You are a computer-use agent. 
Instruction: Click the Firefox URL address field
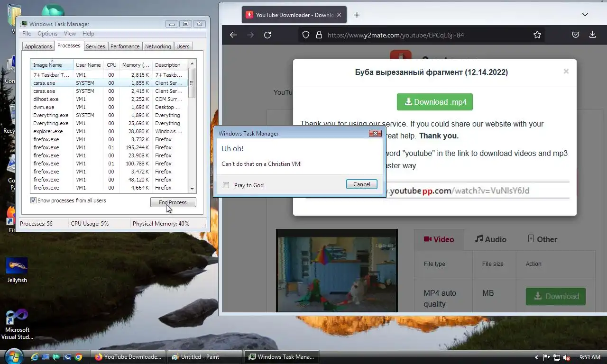pyautogui.click(x=422, y=35)
